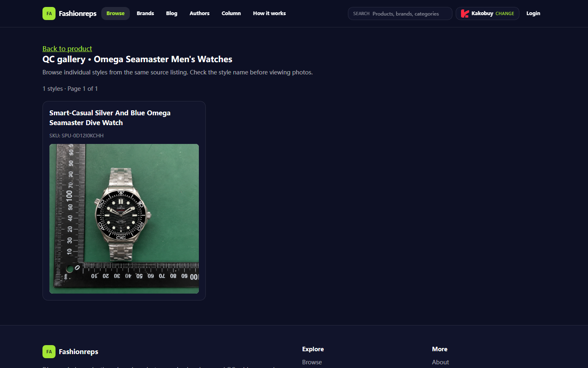The height and width of the screenshot is (368, 588).
Task: Click the green FA logo in header
Action: click(49, 13)
